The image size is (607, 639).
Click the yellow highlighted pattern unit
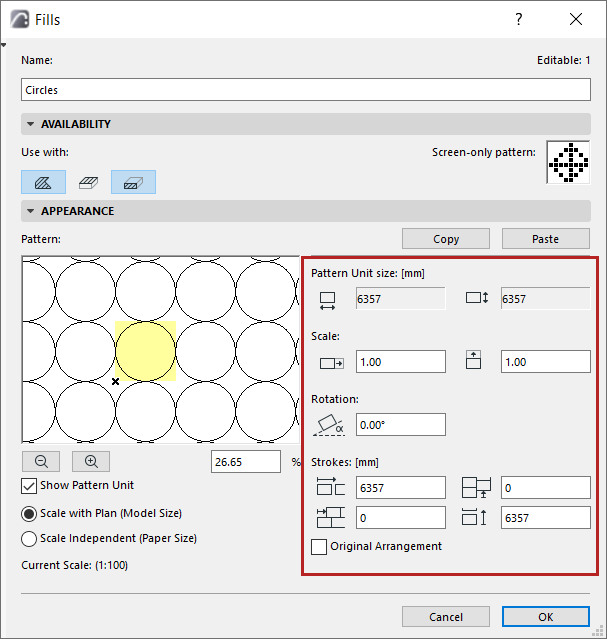click(146, 351)
